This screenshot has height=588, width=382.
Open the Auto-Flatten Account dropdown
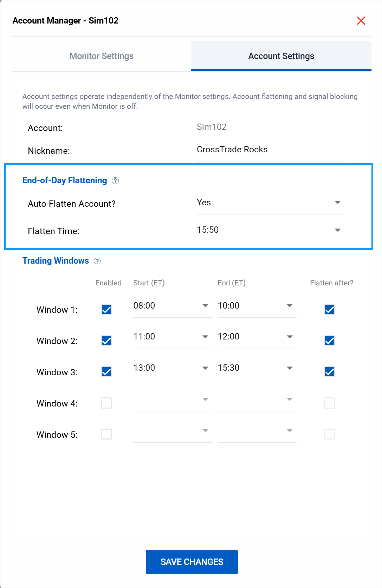point(271,203)
